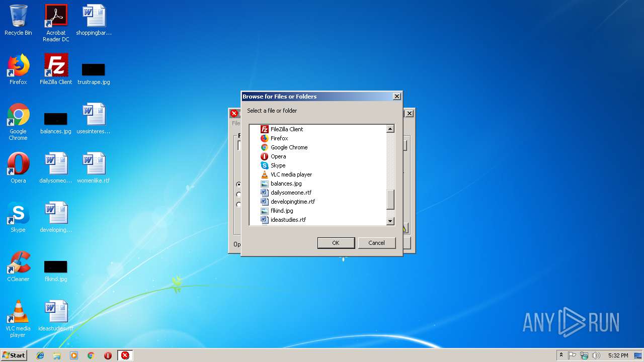Select the Recycle Bin desktop icon
Image resolution: width=644 pixels, height=362 pixels.
pyautogui.click(x=18, y=20)
